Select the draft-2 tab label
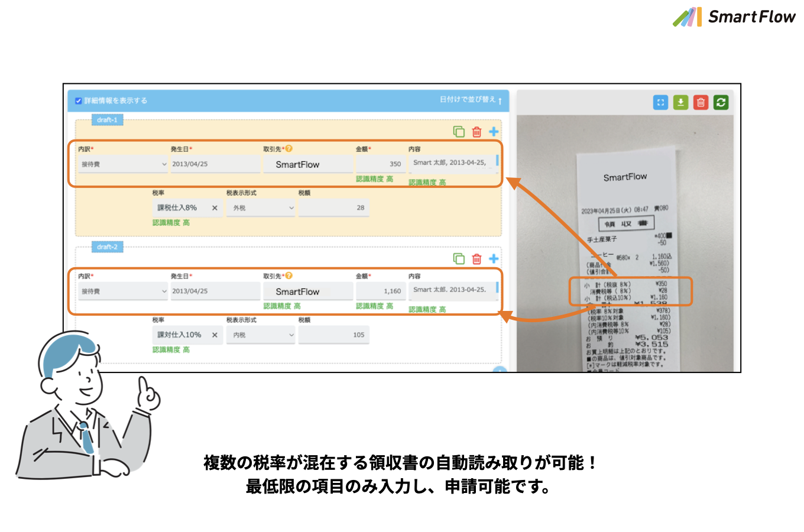 pos(107,247)
